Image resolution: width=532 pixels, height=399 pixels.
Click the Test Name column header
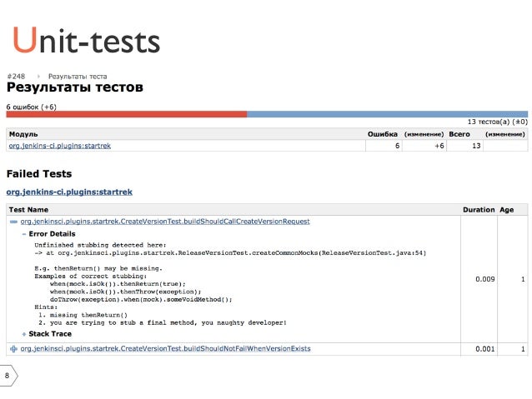coord(28,210)
